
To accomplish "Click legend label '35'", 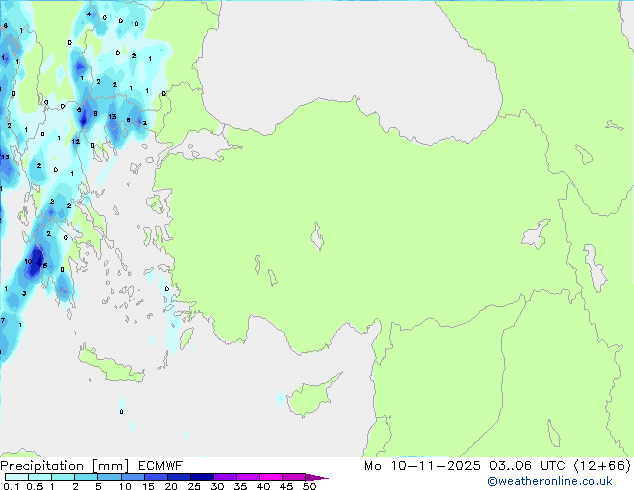I will point(240,486).
